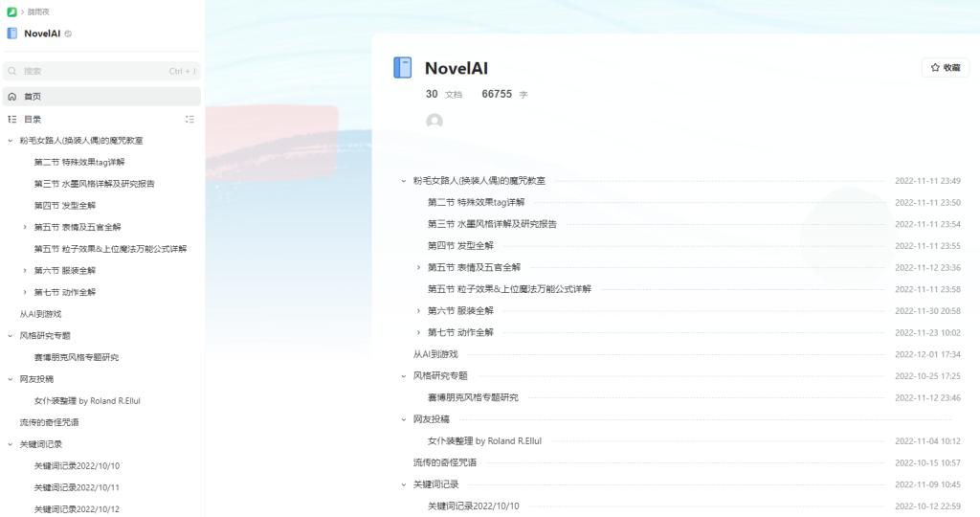Collapse 粉毛女路人 chapter in sidebar
Screen dimensions: 980x517
click(x=10, y=142)
